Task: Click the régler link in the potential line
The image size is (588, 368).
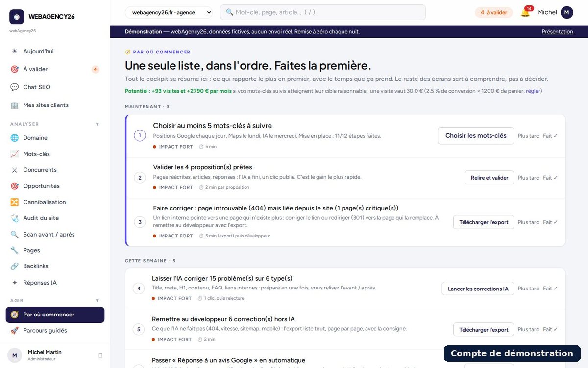Action: [x=533, y=91]
